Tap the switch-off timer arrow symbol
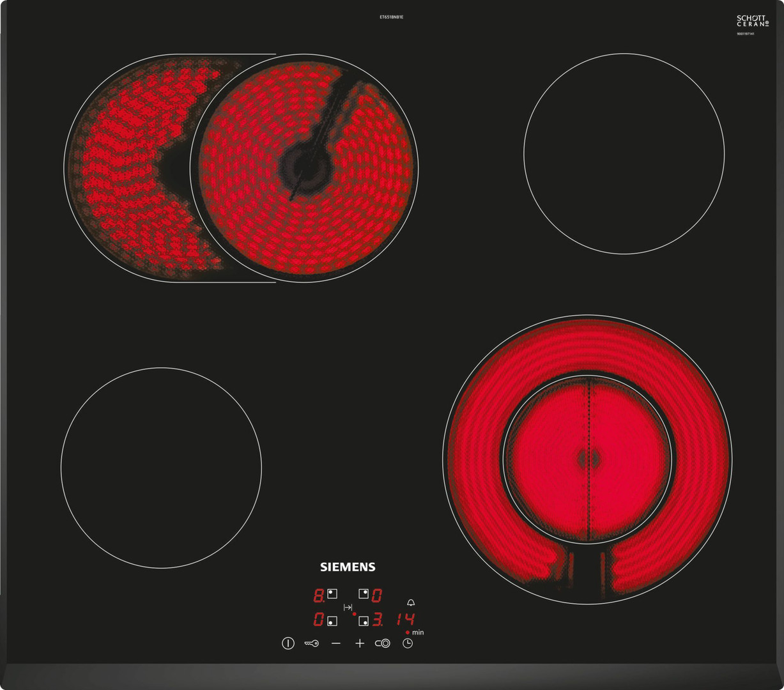The image size is (784, 690). click(x=348, y=607)
